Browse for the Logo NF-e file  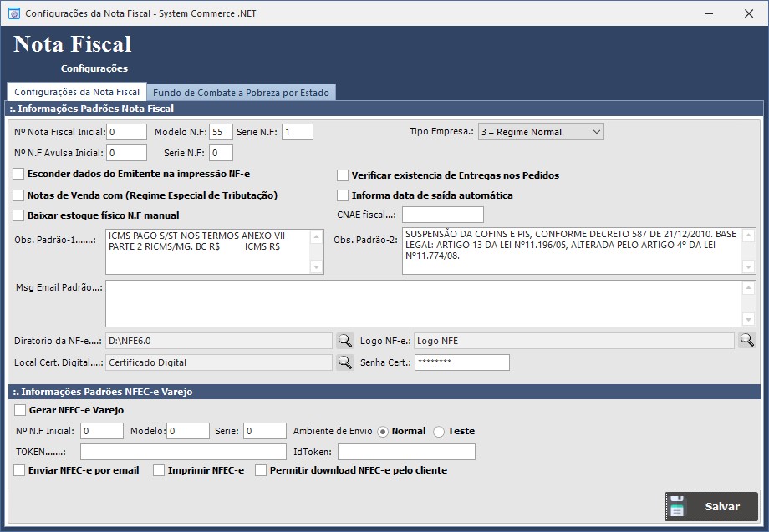coord(746,340)
